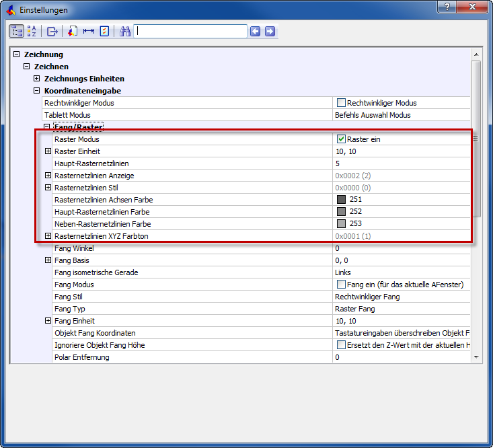The height and width of the screenshot is (448, 493).
Task: Click the find next arrow button
Action: (270, 31)
